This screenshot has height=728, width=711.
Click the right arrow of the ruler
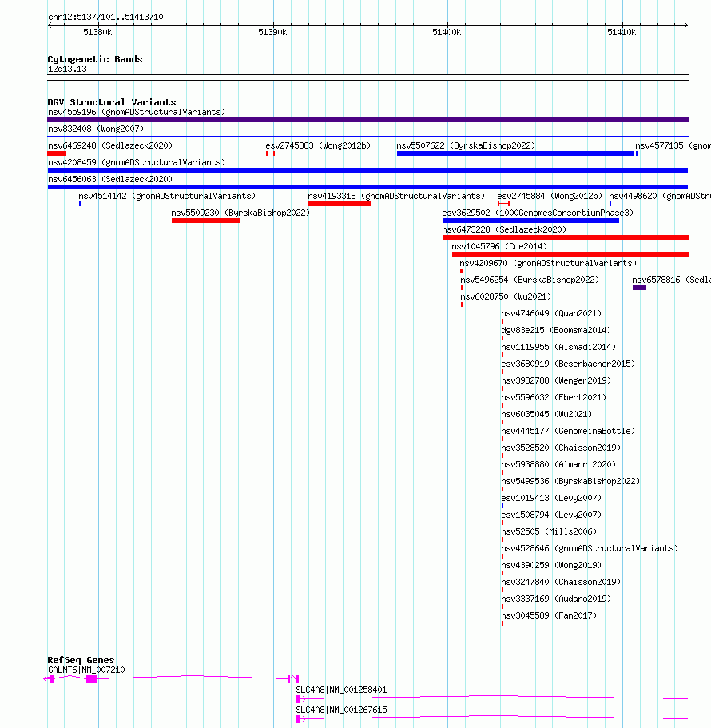tap(685, 25)
